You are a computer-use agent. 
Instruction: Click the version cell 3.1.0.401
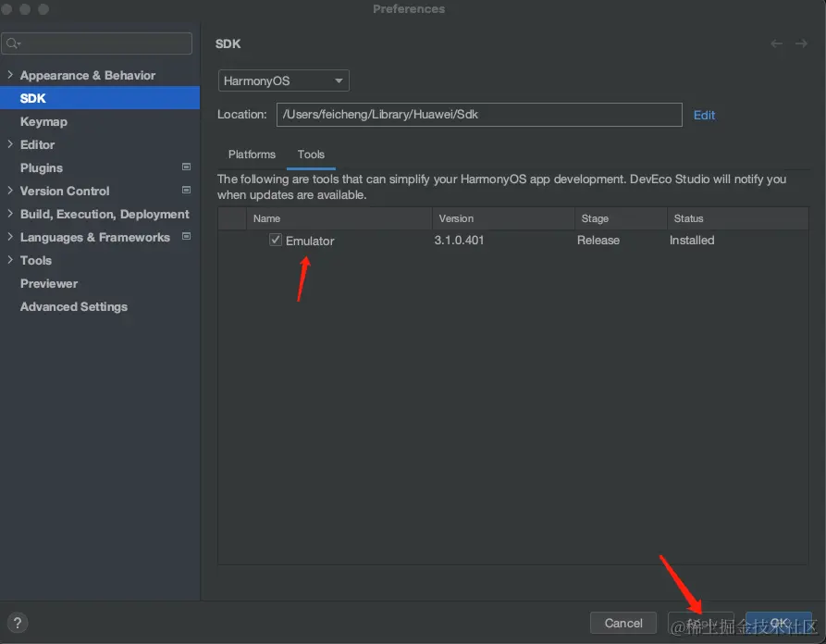tap(459, 241)
